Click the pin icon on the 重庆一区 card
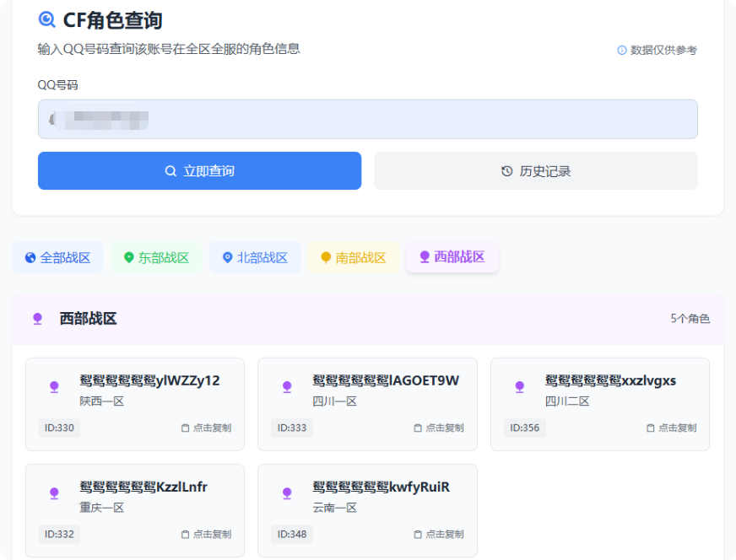This screenshot has width=736, height=560. point(55,493)
